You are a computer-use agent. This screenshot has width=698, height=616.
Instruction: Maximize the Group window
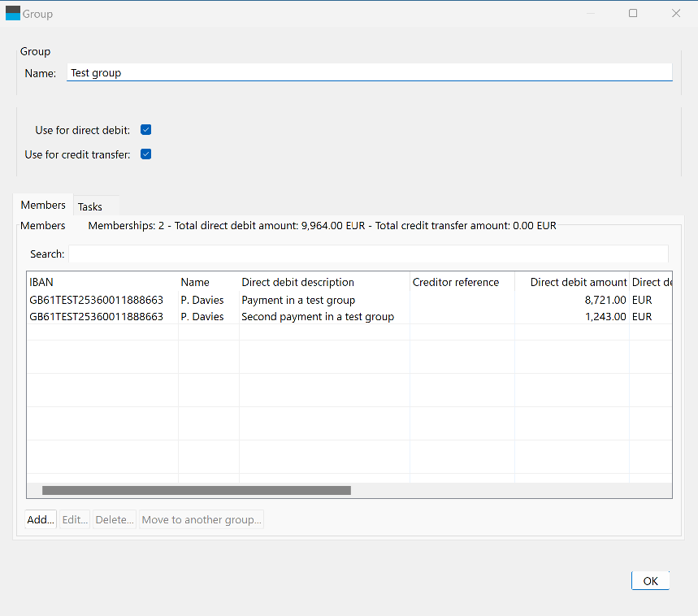pos(633,14)
